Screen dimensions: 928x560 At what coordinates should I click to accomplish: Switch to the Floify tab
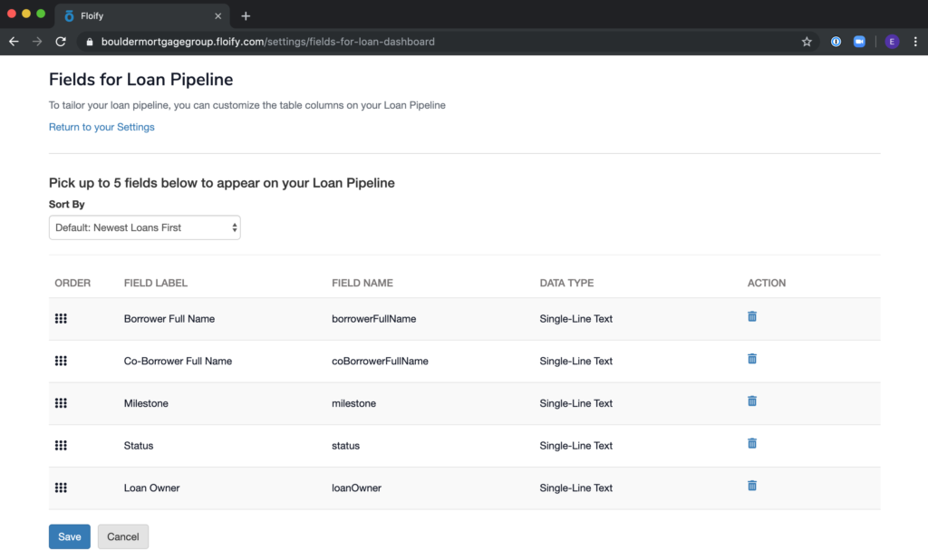pyautogui.click(x=136, y=15)
